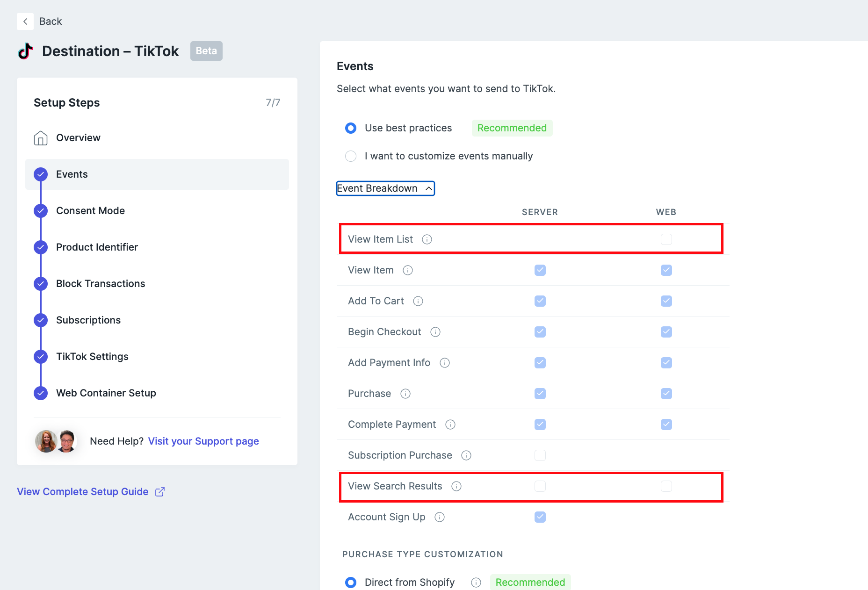868x590 pixels.
Task: Click the WEB column header
Action: pos(666,212)
